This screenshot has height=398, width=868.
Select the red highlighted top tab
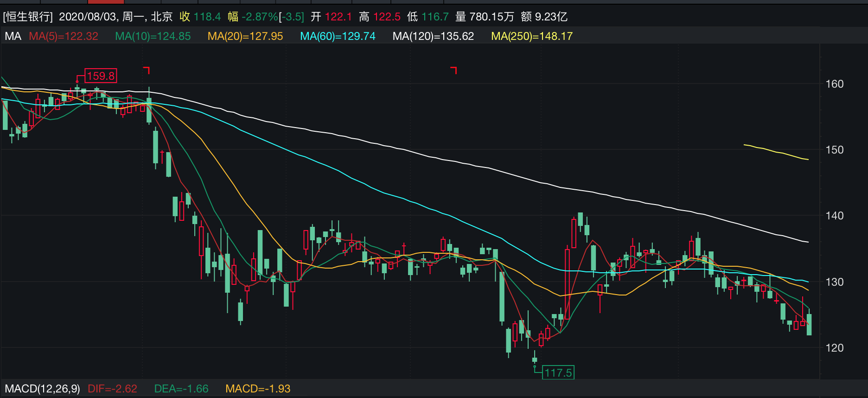click(106, 2)
